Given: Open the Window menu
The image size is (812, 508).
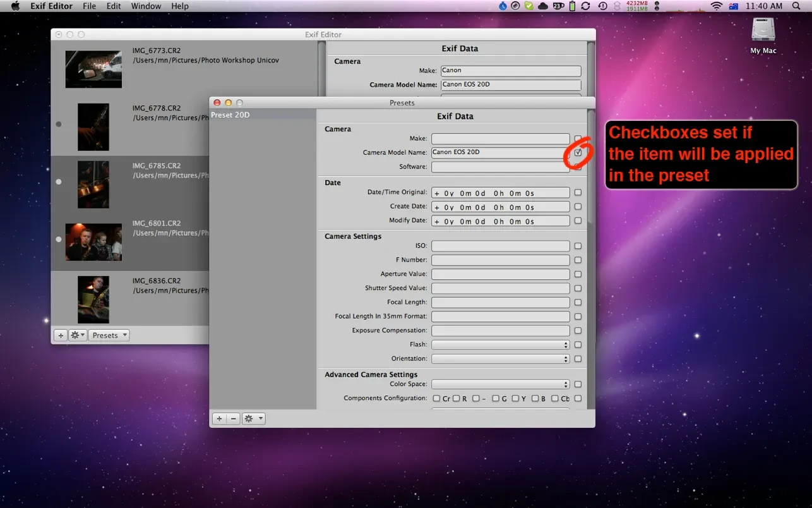Looking at the screenshot, I should coord(146,6).
